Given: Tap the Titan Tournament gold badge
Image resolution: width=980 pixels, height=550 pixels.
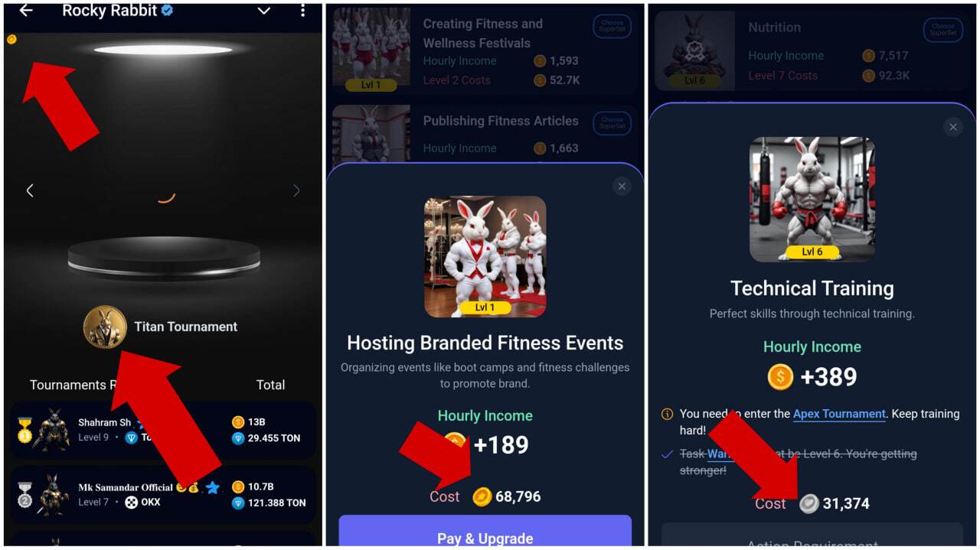Looking at the screenshot, I should (x=105, y=327).
